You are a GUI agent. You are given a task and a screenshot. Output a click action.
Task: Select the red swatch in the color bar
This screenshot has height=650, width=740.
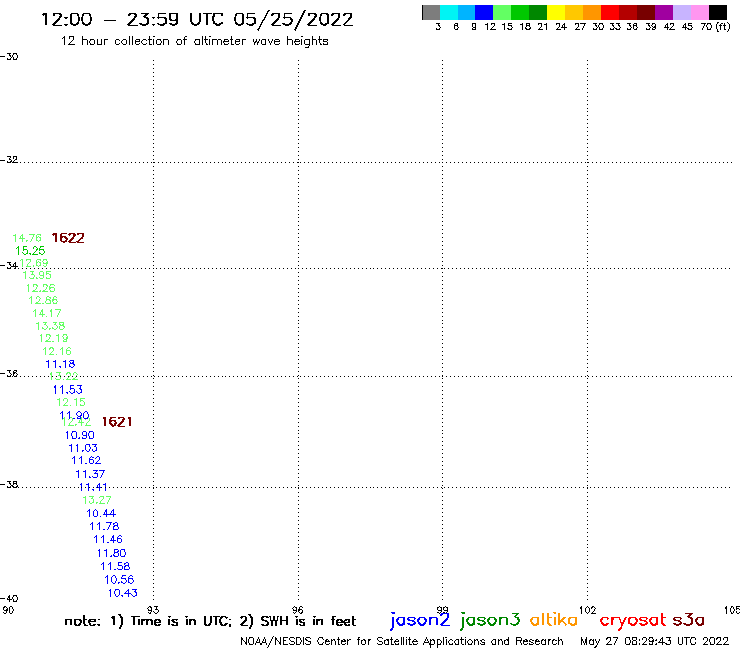click(610, 12)
